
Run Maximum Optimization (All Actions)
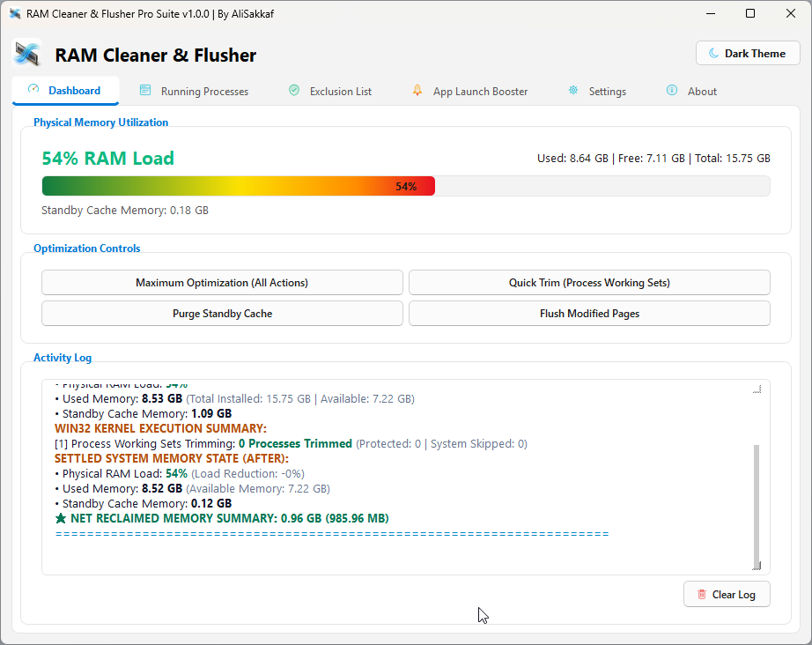(x=222, y=282)
